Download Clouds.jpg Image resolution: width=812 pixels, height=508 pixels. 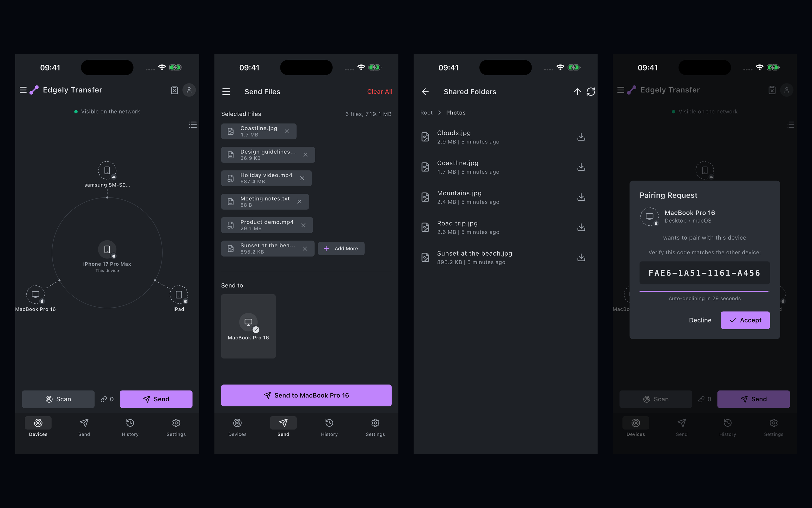(581, 137)
